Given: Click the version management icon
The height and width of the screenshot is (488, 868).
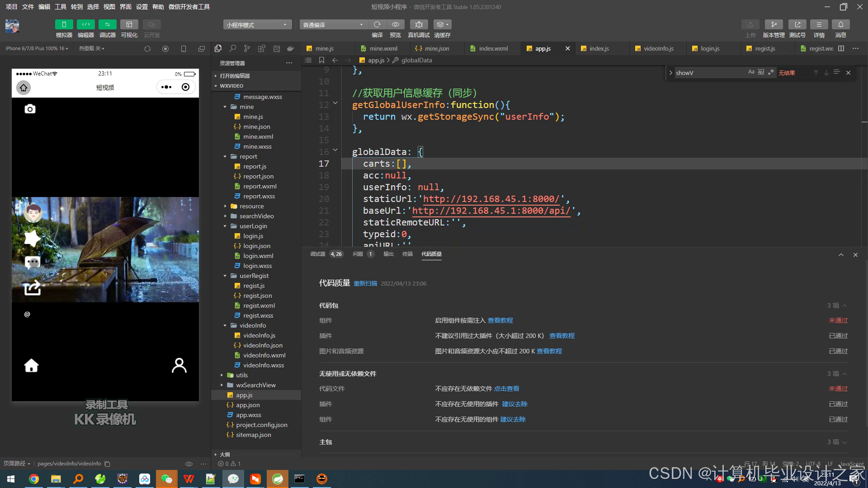Looking at the screenshot, I should click(x=774, y=24).
